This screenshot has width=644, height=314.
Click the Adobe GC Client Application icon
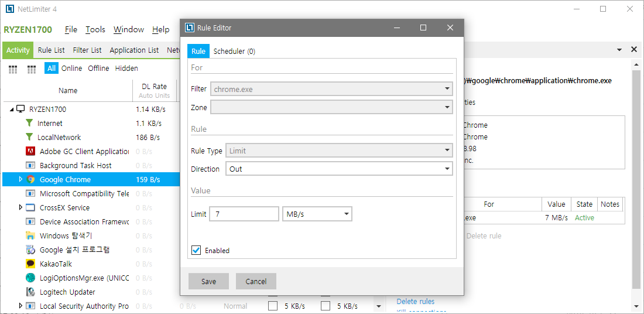point(30,151)
